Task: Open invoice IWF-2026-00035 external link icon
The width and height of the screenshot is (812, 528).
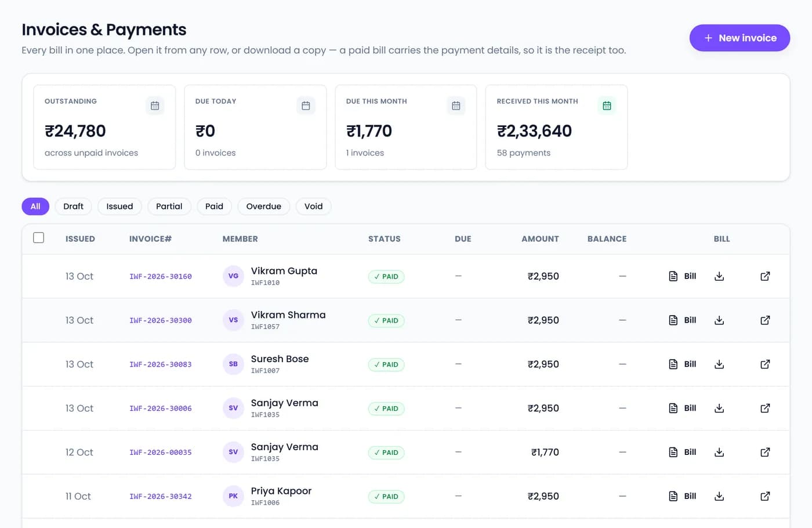Action: coord(765,452)
